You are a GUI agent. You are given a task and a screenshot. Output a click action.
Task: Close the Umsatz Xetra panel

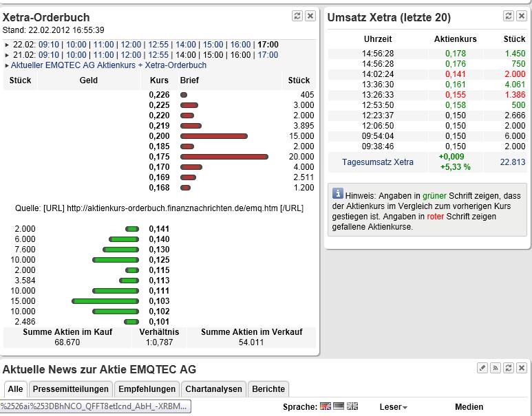click(522, 16)
